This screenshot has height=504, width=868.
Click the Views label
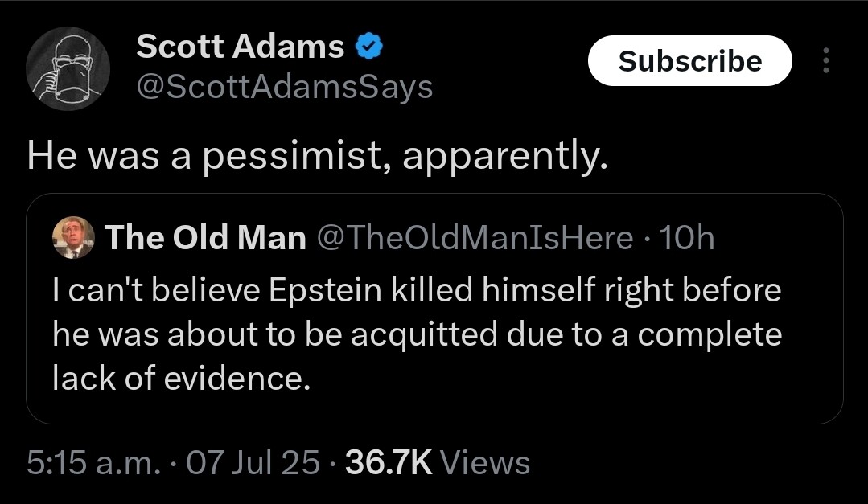tap(485, 462)
